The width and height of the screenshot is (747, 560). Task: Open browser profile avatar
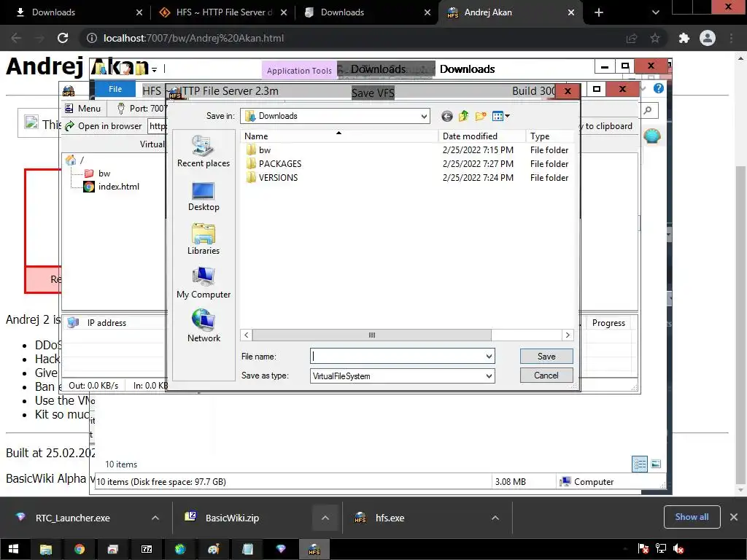pos(708,38)
